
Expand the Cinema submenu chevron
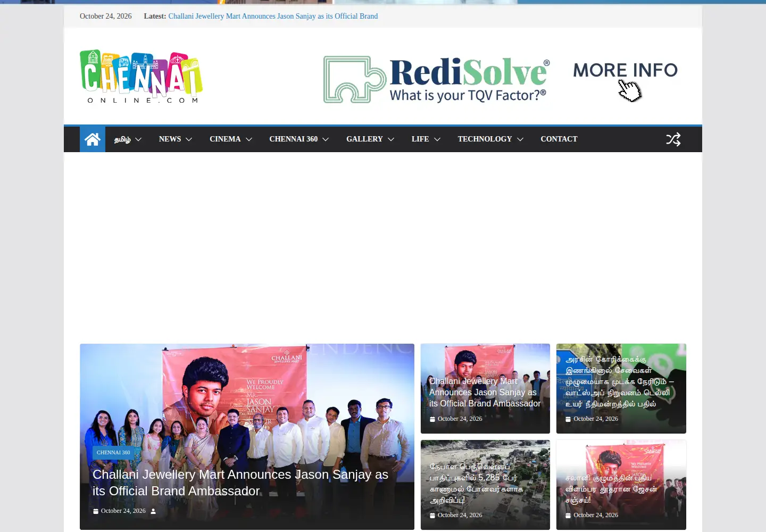(248, 139)
